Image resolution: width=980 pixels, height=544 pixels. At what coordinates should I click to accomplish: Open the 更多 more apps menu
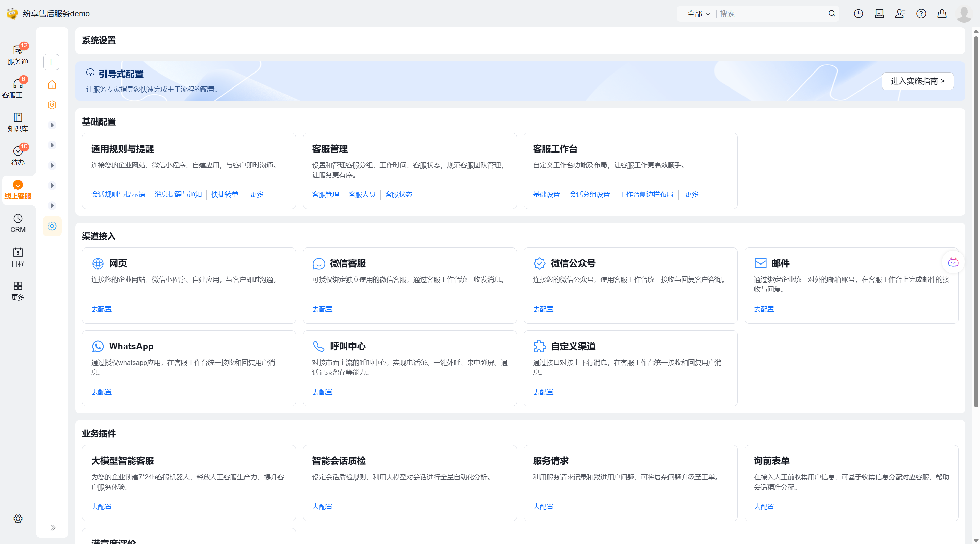pyautogui.click(x=17, y=290)
